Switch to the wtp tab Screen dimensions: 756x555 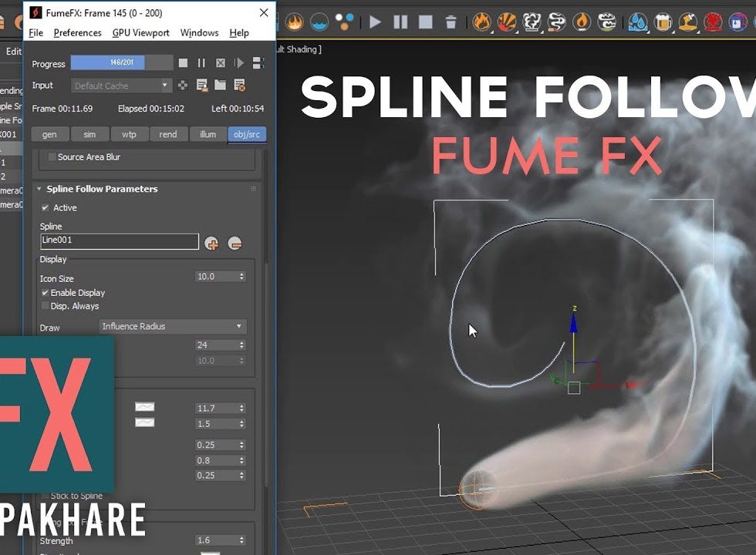pyautogui.click(x=129, y=134)
